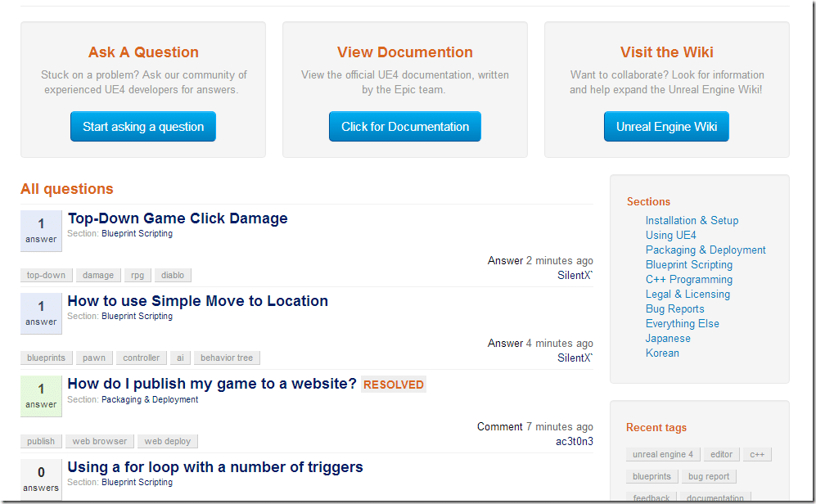Click the 1 answer count box on Top-Down question
The image size is (816, 504).
pos(41,230)
